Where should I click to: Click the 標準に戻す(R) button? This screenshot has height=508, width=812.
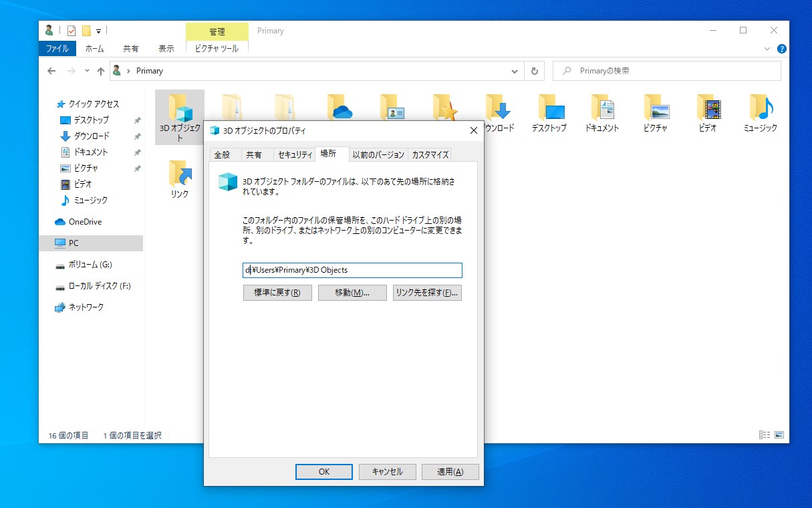[277, 293]
